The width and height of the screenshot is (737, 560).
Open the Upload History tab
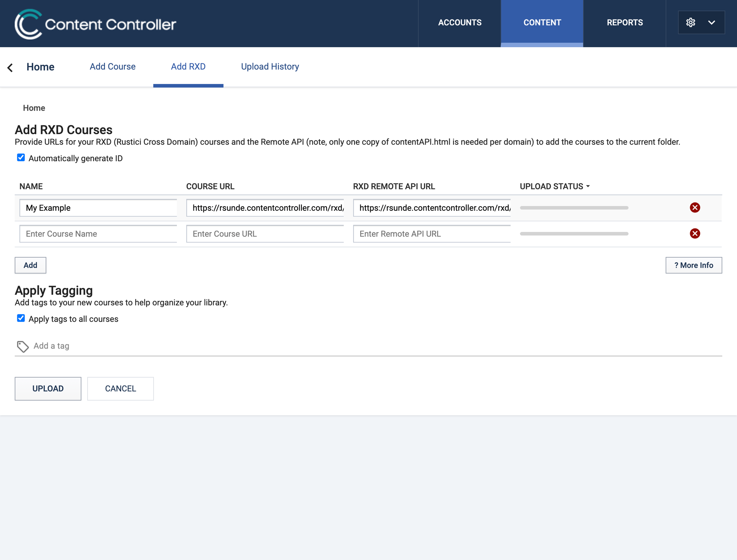pyautogui.click(x=270, y=67)
